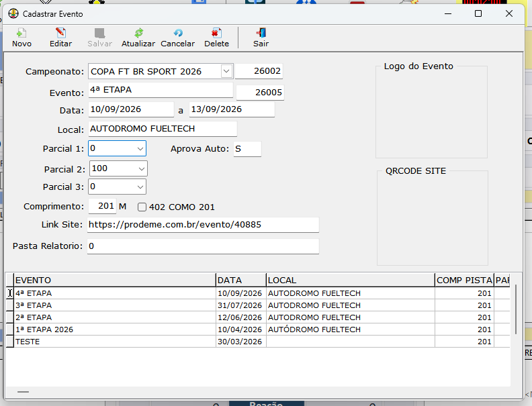Click the date cell 30/03/2026
532x406 pixels.
(x=241, y=342)
